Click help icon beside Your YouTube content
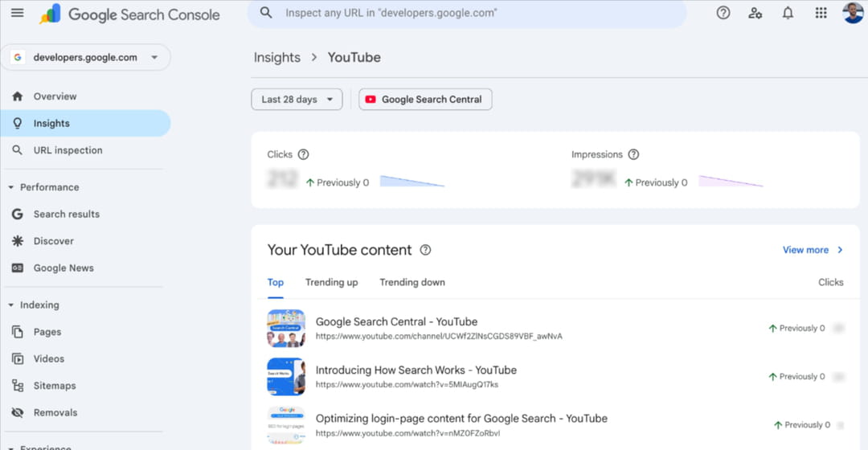Screen dimensions: 868x450 tap(425, 250)
